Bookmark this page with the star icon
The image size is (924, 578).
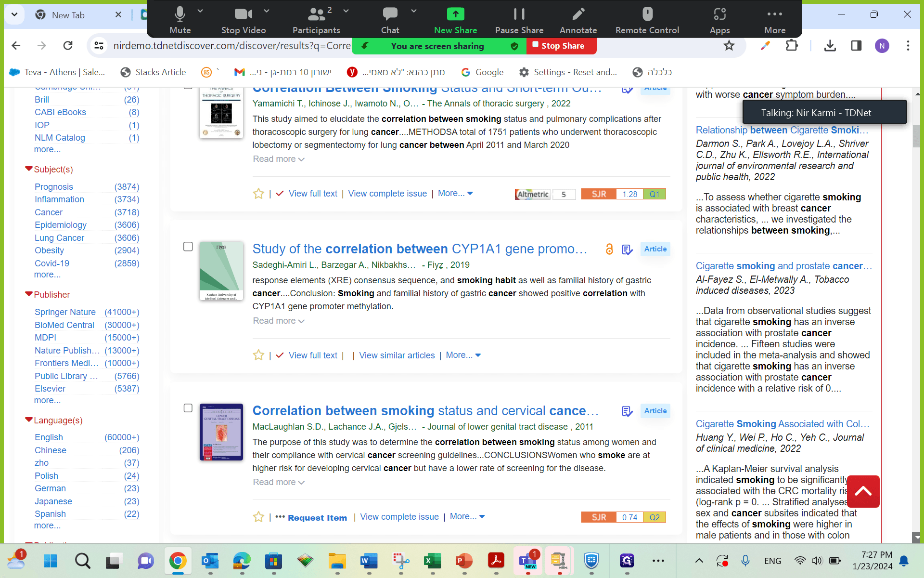coord(729,46)
